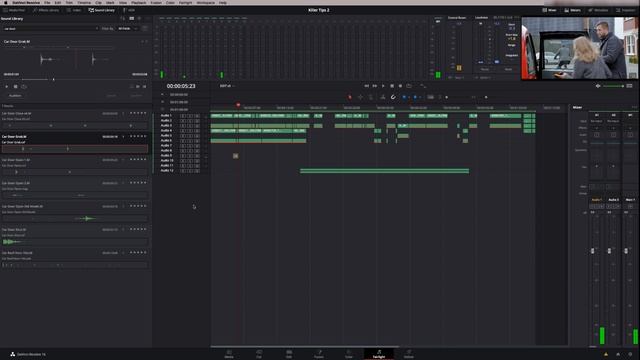The width and height of the screenshot is (640, 360).
Task: Select Car Roof Horn result
Action: point(75,260)
